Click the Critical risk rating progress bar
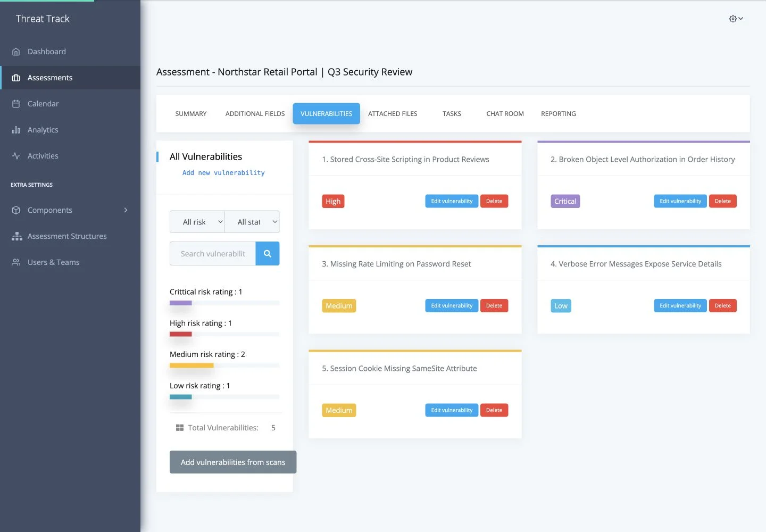This screenshot has height=532, width=766. click(224, 303)
